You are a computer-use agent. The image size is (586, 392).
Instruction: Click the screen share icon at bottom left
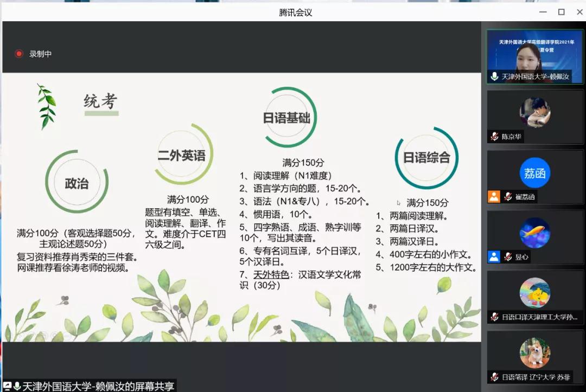[x=7, y=386]
